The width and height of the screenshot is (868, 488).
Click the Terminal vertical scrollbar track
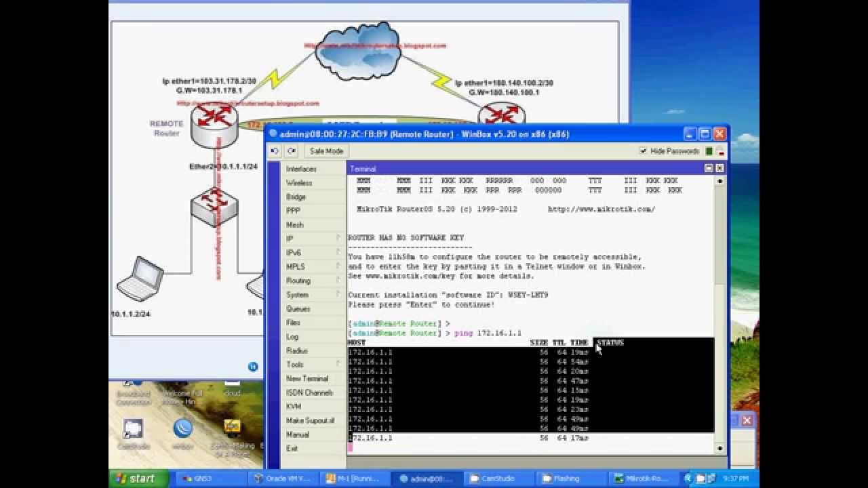719,314
